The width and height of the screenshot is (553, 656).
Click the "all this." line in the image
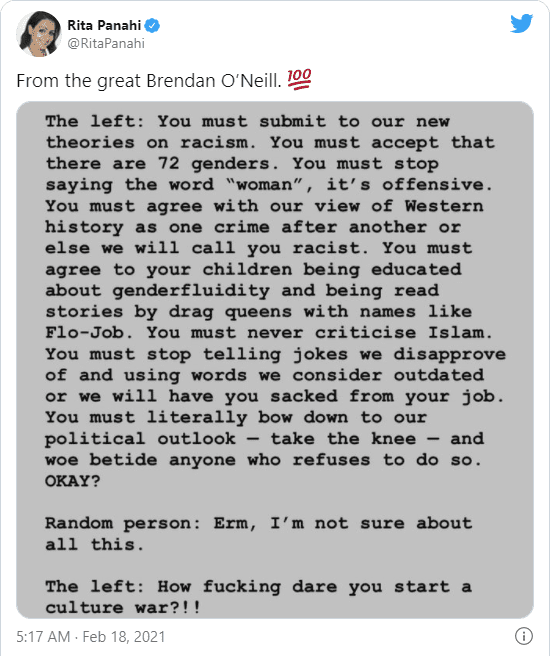coord(95,544)
